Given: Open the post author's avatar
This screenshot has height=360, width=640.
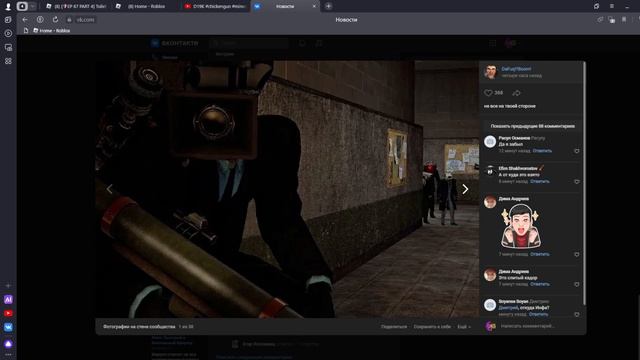Looking at the screenshot, I should (x=490, y=72).
